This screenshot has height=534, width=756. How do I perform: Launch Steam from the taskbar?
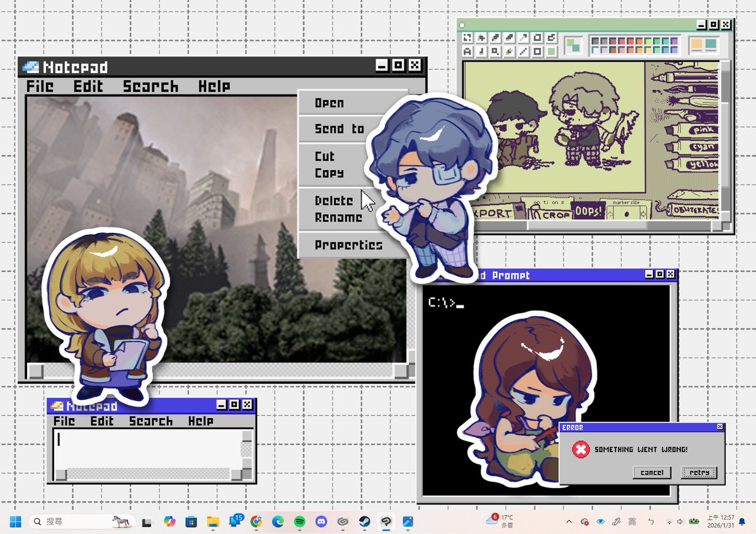coord(365,521)
